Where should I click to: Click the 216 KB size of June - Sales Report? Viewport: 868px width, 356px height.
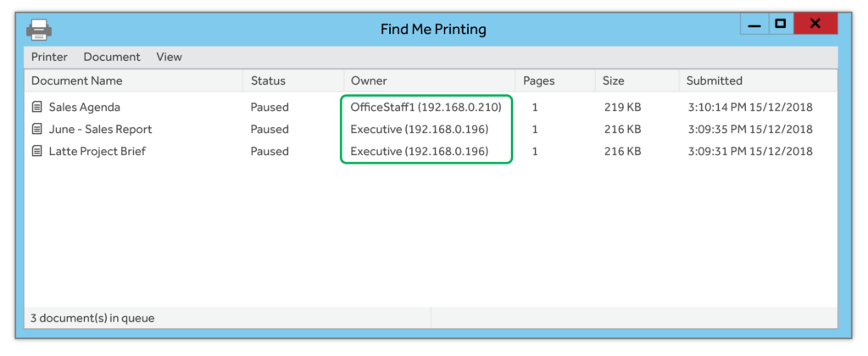coord(623,129)
